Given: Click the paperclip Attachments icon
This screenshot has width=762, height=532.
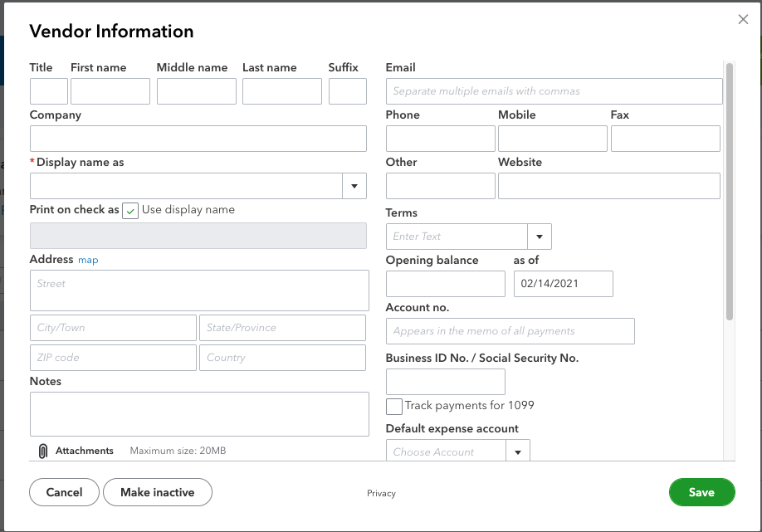Looking at the screenshot, I should [x=43, y=451].
